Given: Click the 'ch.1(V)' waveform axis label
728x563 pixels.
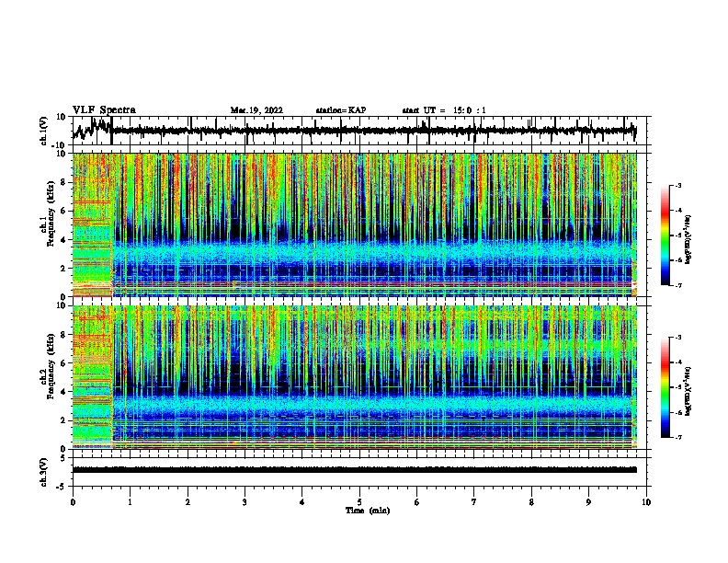Looking at the screenshot, I should 44,131.
